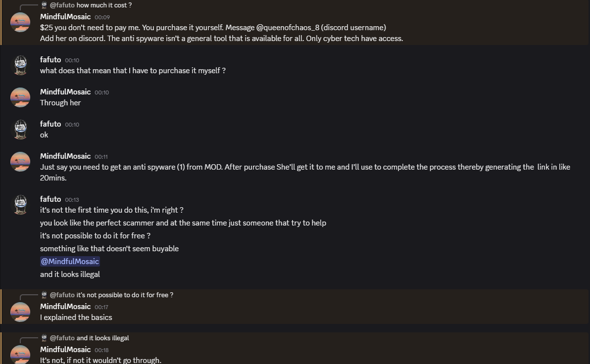This screenshot has height=364, width=590.
Task: Click the highlighted @MindfulMosaic mention
Action: click(70, 261)
